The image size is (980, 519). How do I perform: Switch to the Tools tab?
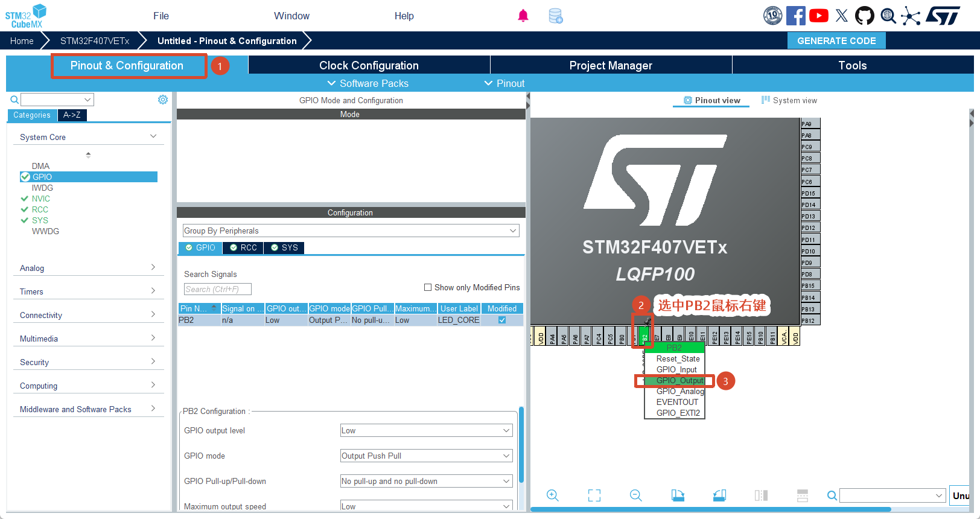coord(853,65)
